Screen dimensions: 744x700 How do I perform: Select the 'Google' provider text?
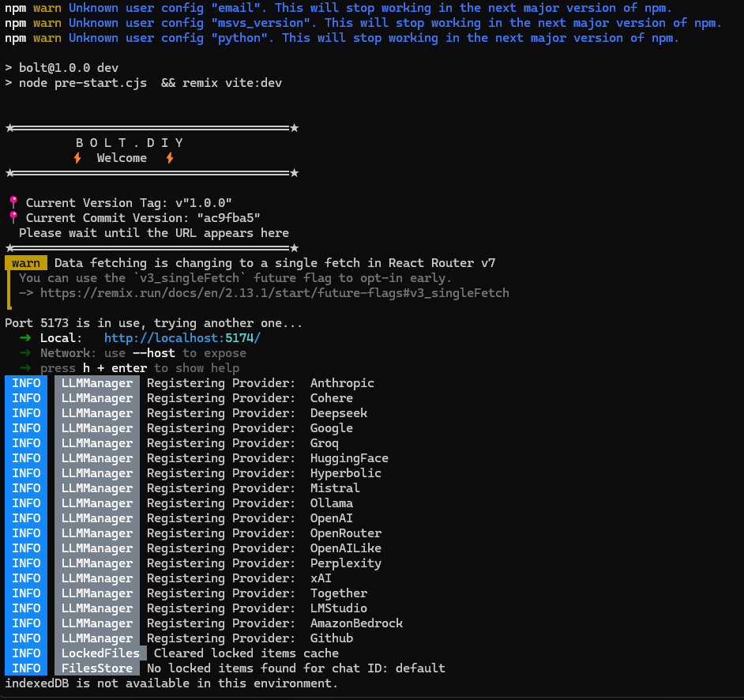331,428
